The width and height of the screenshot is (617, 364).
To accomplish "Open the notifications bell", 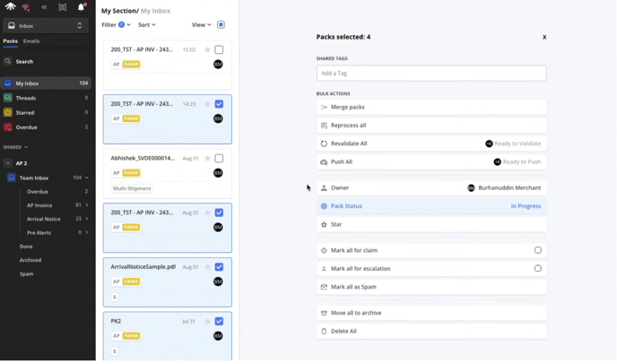I will (x=81, y=7).
